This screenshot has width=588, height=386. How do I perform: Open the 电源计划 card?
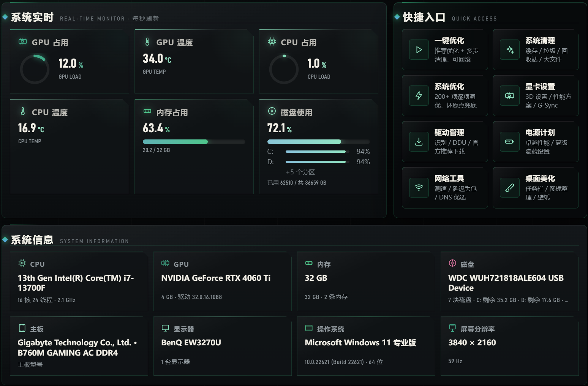tap(536, 142)
